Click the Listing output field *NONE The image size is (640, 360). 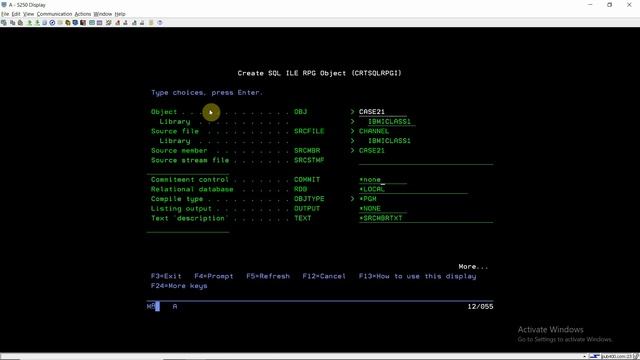pyautogui.click(x=382, y=209)
